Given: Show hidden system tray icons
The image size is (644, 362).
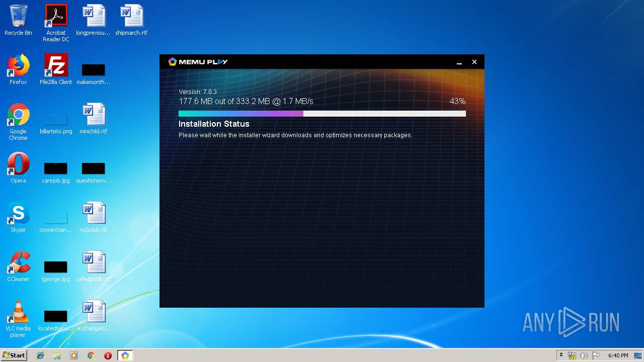Looking at the screenshot, I should 561,355.
